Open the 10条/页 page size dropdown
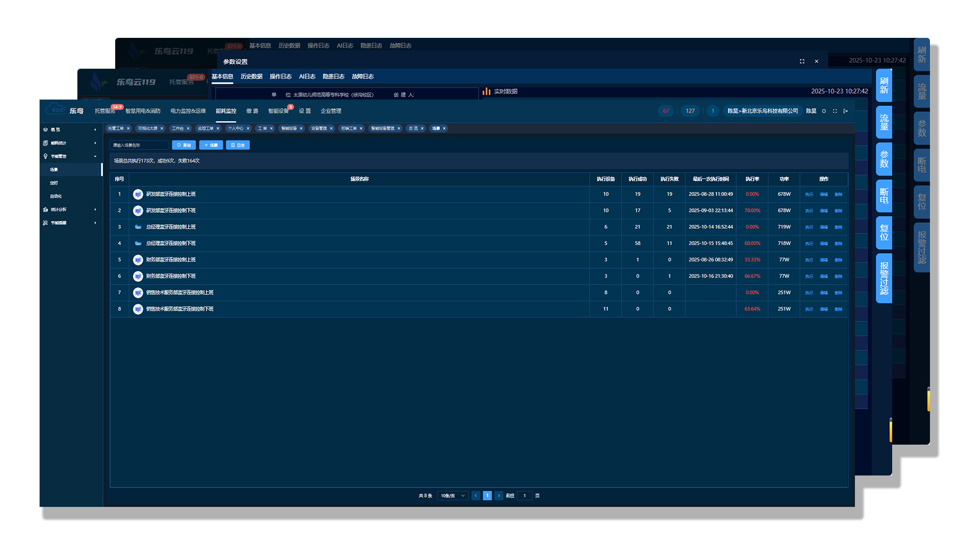The image size is (980, 550). (x=452, y=496)
